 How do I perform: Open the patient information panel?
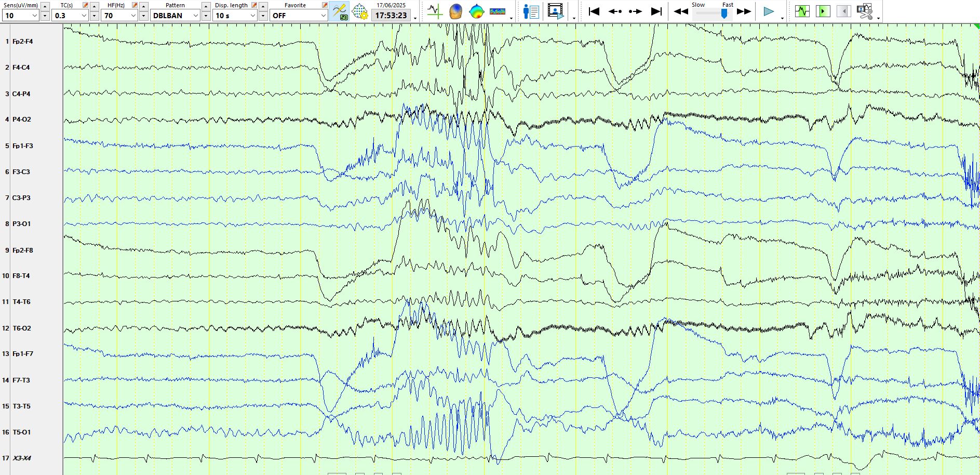tap(531, 11)
